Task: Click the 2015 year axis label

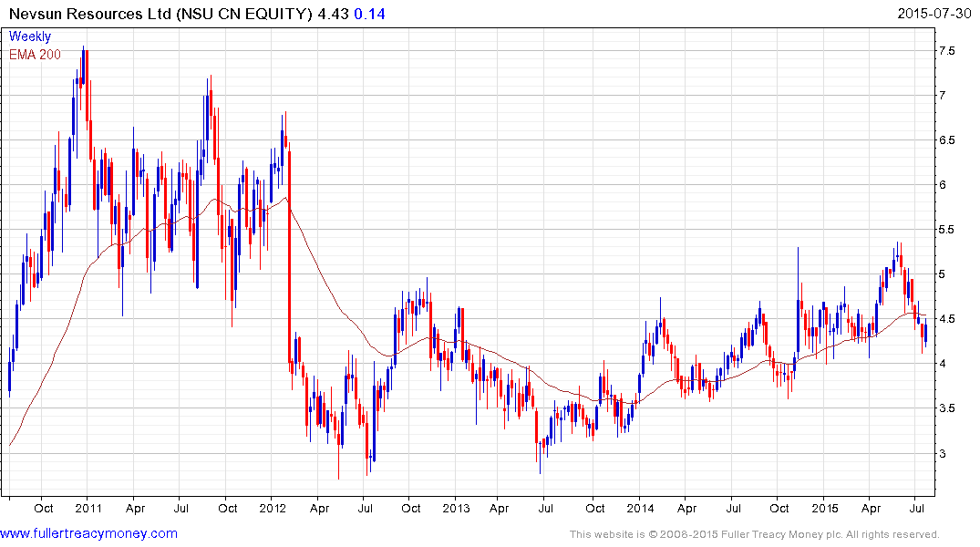Action: (825, 508)
